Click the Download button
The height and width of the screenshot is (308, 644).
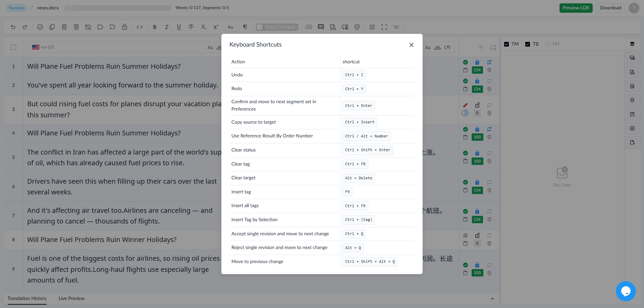610,8
